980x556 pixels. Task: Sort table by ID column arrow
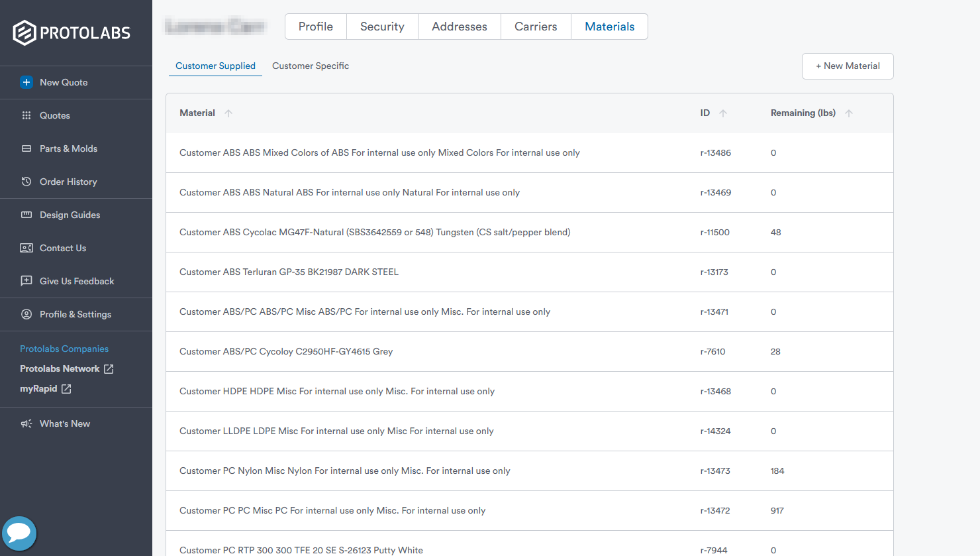coord(723,113)
